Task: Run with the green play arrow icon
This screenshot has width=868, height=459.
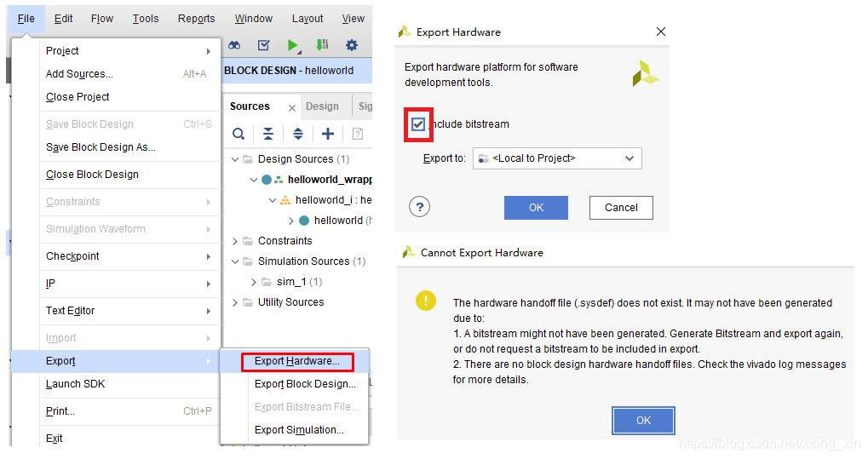Action: tap(293, 45)
